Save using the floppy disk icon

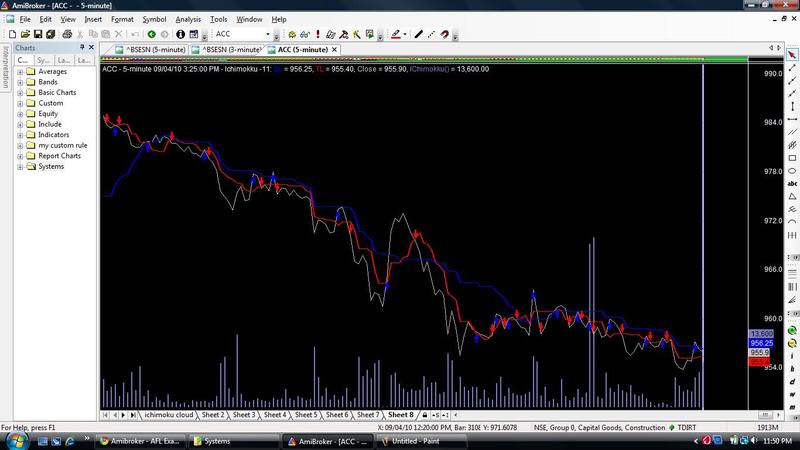point(38,34)
